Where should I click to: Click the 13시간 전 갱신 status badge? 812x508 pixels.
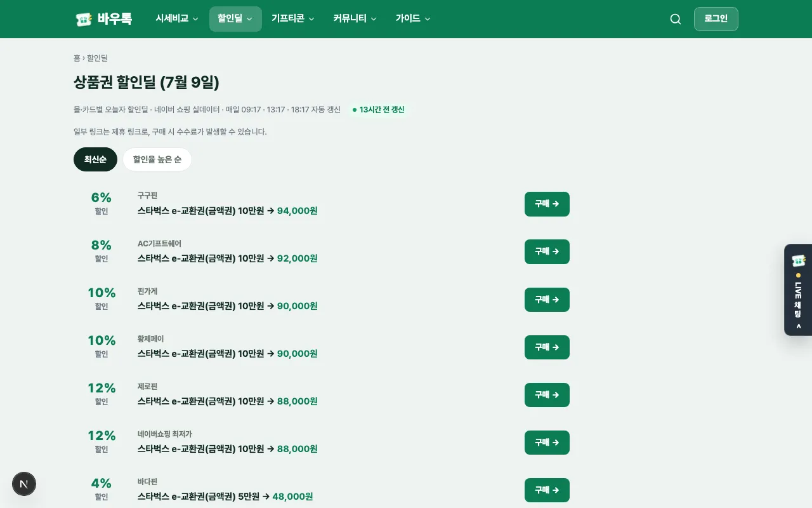coord(379,109)
